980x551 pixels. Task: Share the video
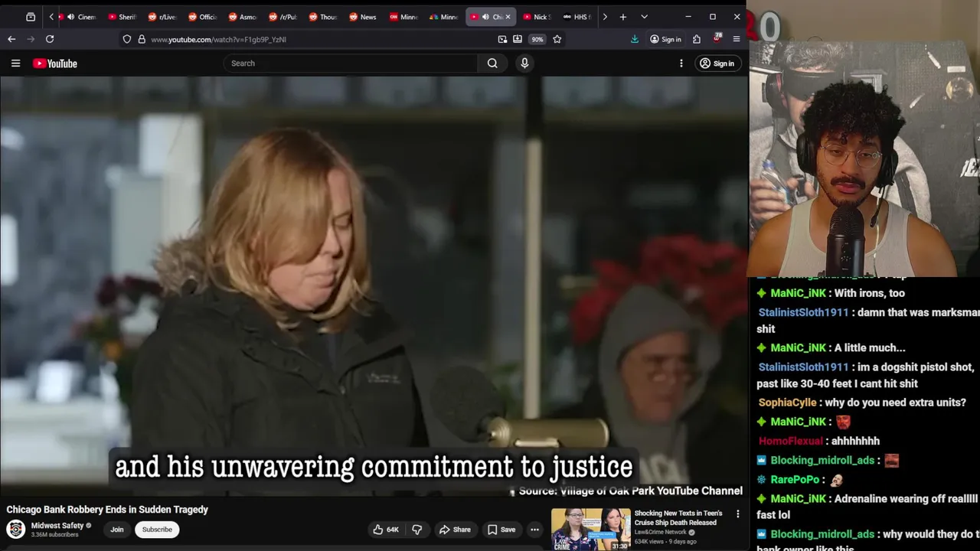pos(455,530)
